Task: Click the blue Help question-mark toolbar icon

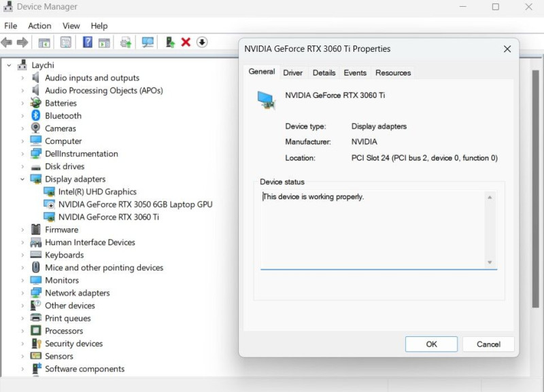Action: [x=88, y=42]
